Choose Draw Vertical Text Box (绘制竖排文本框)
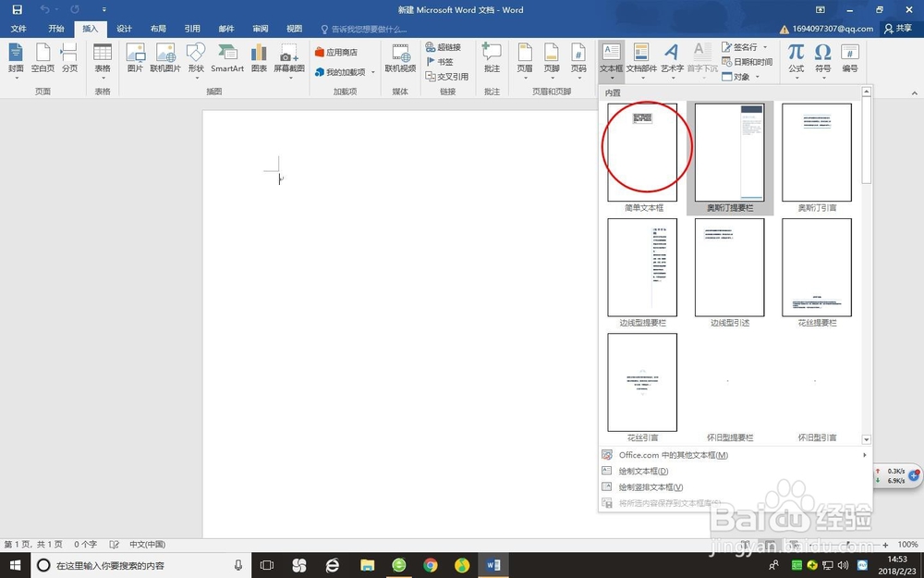Viewport: 924px width, 578px height. click(736, 486)
